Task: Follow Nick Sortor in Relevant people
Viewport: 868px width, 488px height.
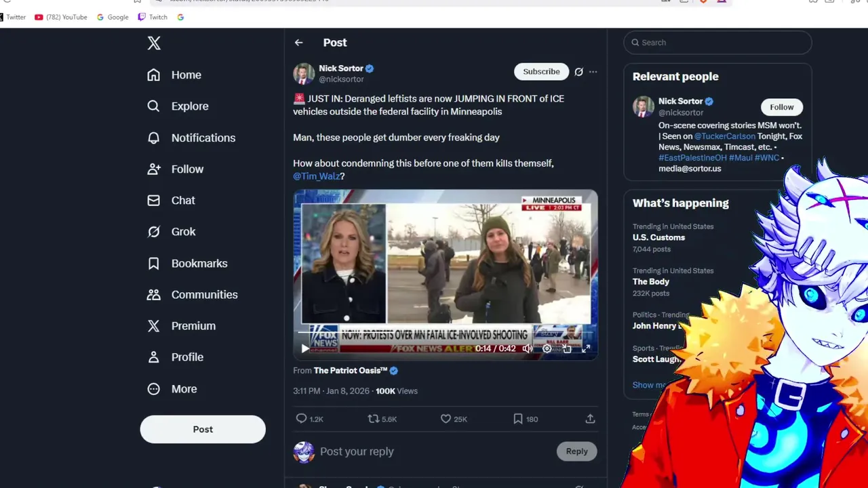Action: coord(781,107)
